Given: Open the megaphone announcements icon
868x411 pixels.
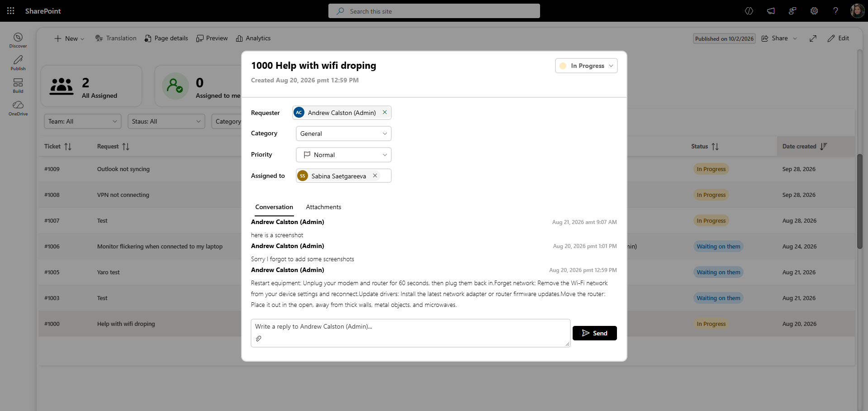Looking at the screenshot, I should tap(771, 11).
